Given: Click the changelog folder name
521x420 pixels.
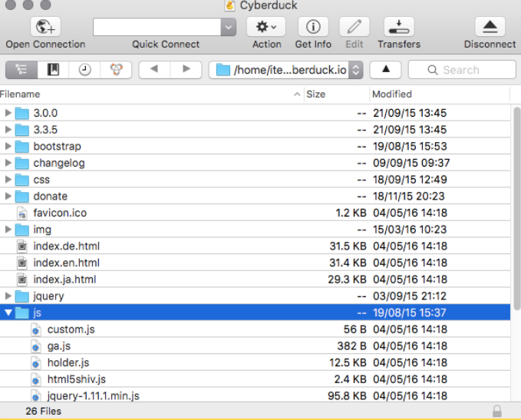Looking at the screenshot, I should [59, 164].
